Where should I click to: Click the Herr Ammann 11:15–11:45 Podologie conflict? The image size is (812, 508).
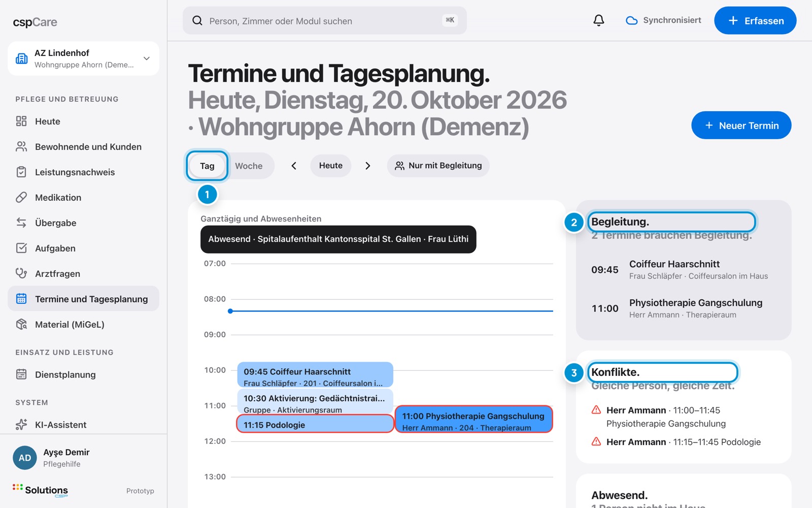[684, 442]
